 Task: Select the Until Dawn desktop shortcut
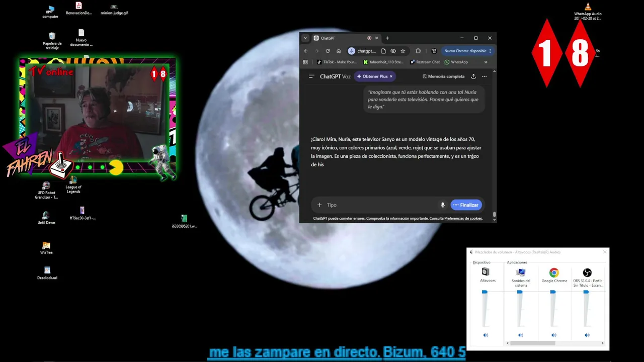[46, 218]
